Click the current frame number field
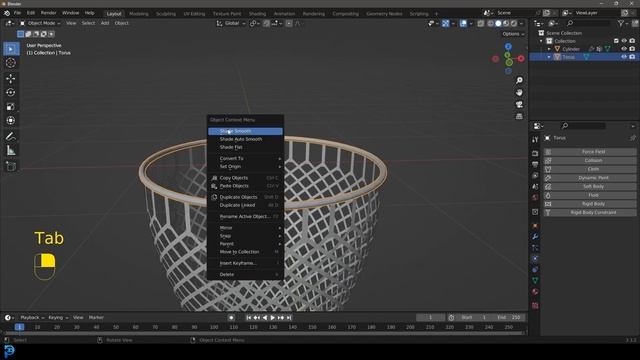Screen dimensions: 640x360 [430, 318]
